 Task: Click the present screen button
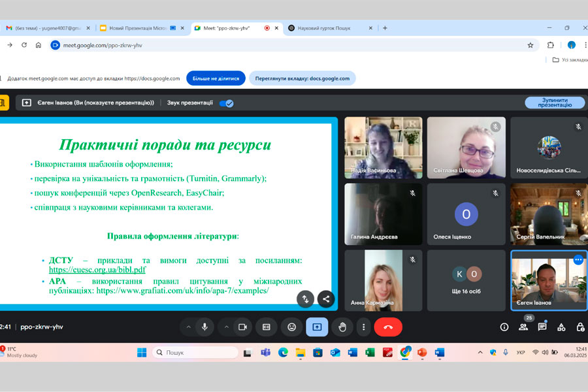tap(317, 327)
